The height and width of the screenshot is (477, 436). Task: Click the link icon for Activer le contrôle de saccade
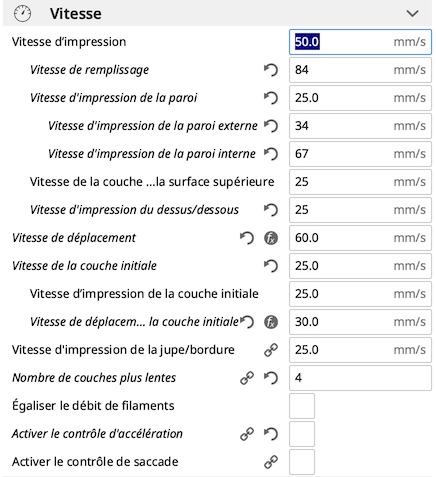coord(271,462)
